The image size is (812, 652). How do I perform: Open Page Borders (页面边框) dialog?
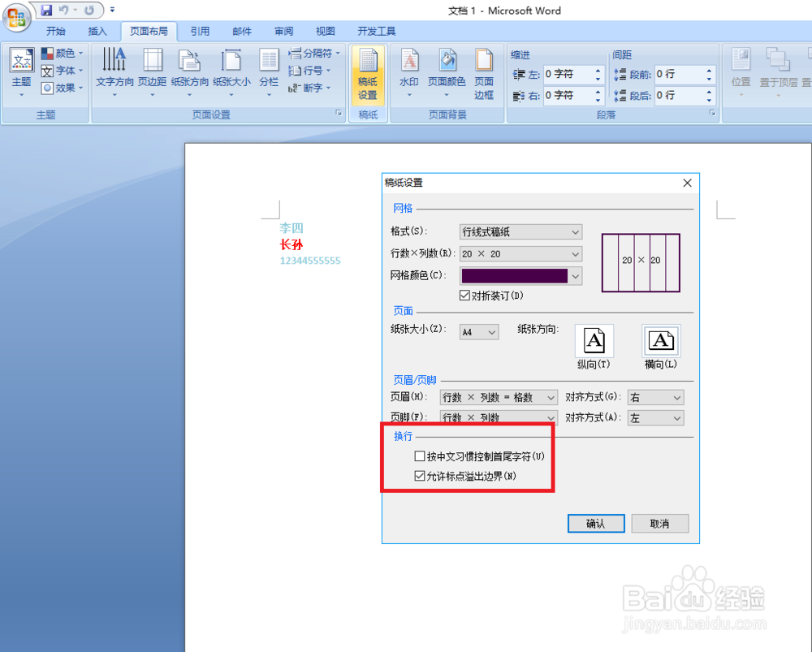(484, 74)
